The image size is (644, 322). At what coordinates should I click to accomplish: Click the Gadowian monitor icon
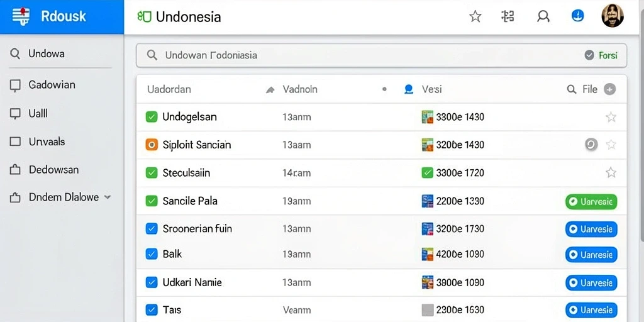(15, 86)
